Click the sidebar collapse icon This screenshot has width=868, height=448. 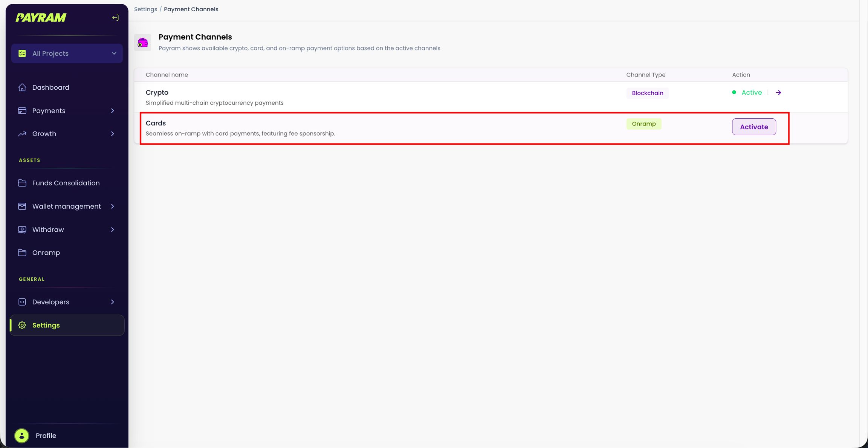pos(115,18)
